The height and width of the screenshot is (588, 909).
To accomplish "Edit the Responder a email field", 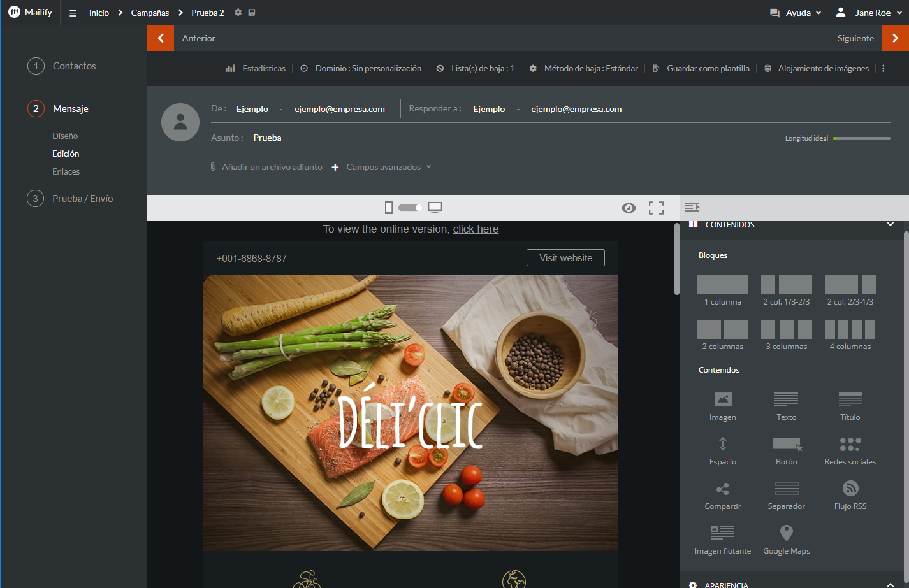I will click(576, 109).
